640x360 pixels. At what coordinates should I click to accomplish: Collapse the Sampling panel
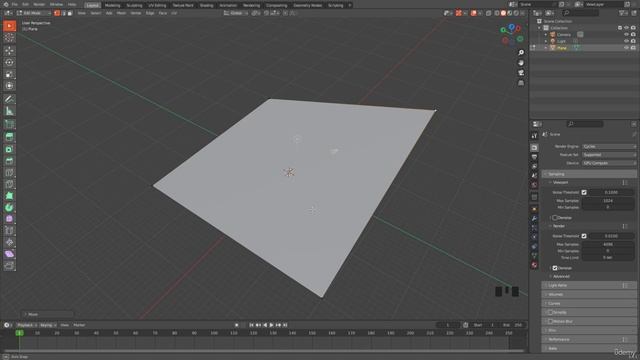[x=589, y=174]
